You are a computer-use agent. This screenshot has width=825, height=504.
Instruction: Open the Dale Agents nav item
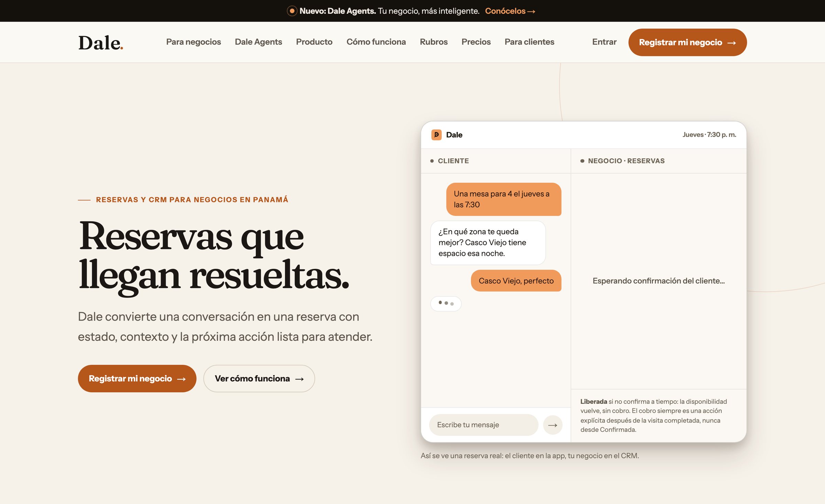258,42
